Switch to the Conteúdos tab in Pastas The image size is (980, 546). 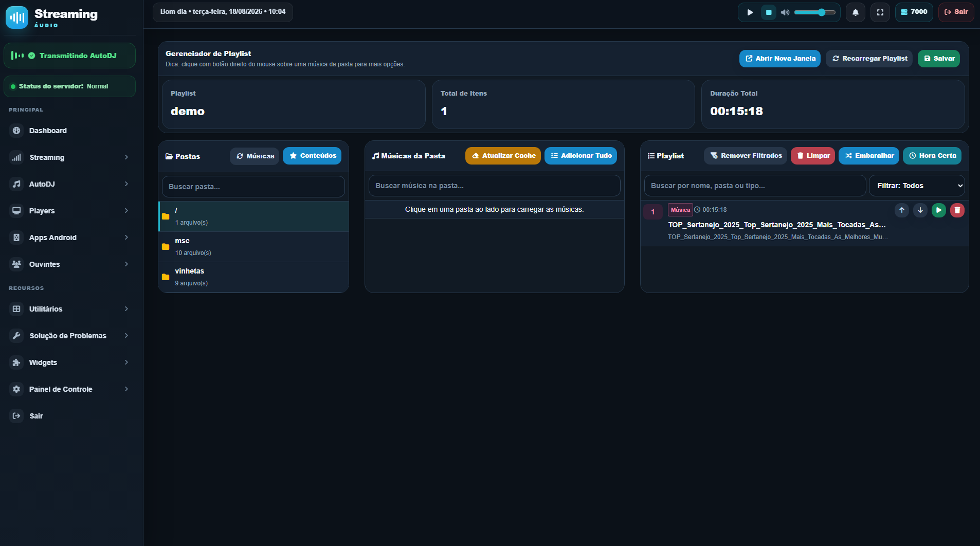[312, 156]
